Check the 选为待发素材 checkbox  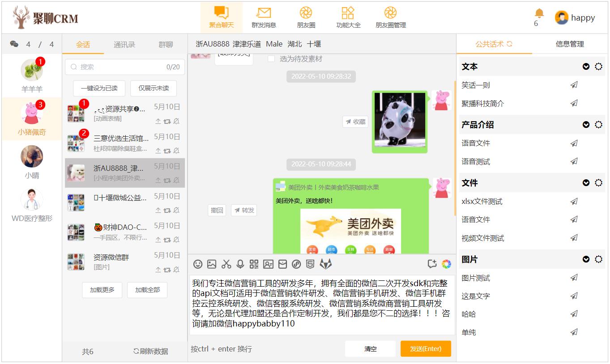(x=271, y=59)
